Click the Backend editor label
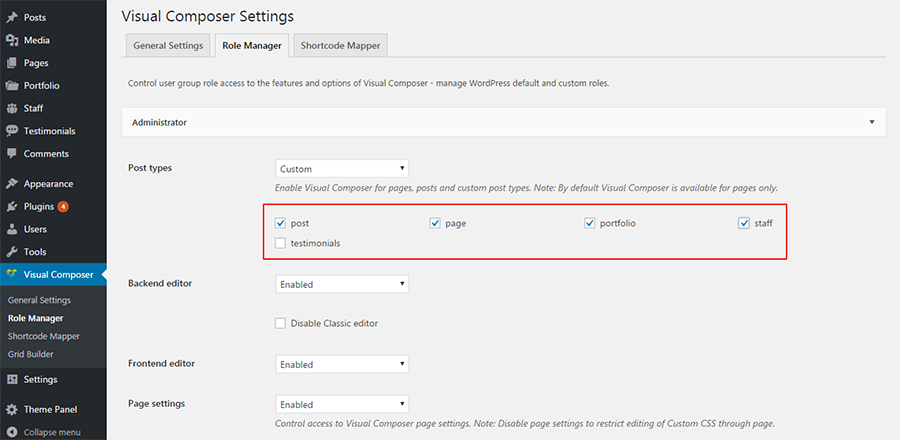 tap(160, 283)
